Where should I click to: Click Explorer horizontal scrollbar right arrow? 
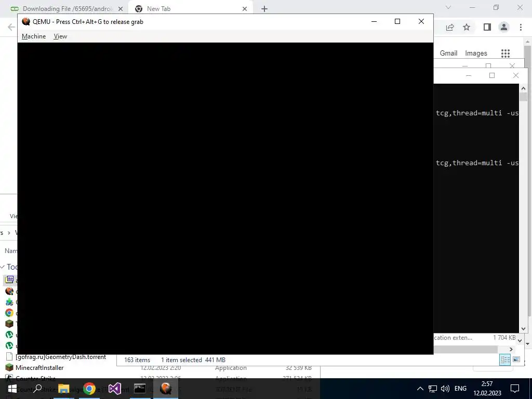[511, 350]
